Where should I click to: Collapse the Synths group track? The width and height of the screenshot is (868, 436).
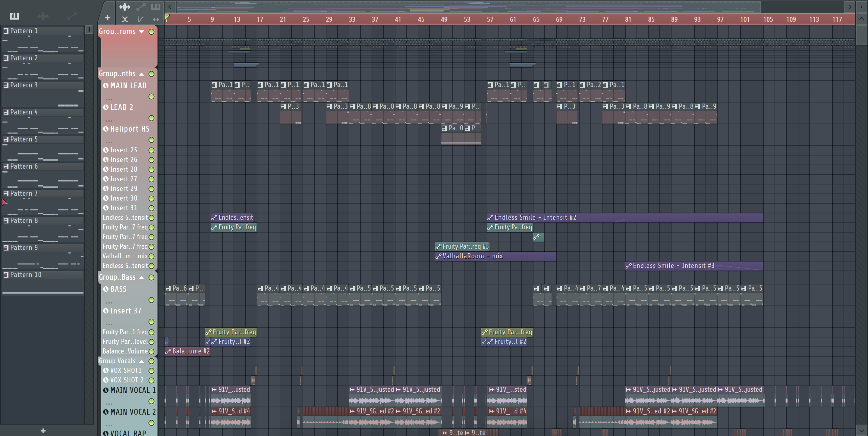(x=142, y=74)
